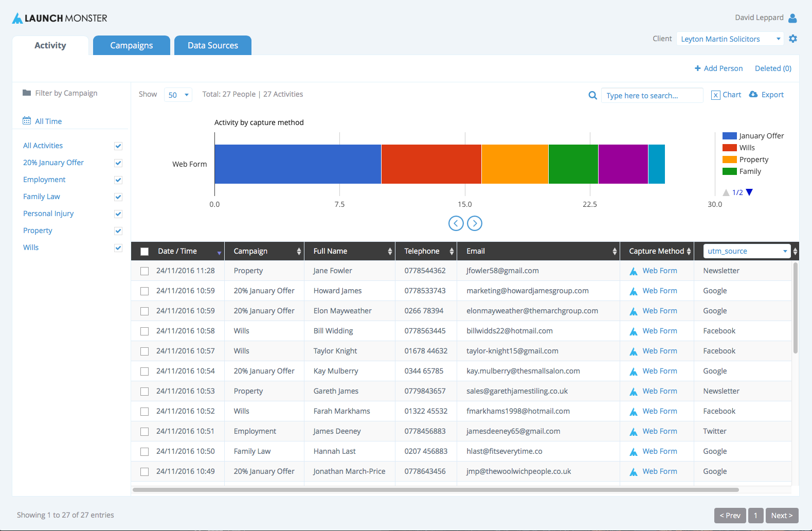812x531 pixels.
Task: Toggle the Wills campaign checkbox
Action: [x=118, y=248]
